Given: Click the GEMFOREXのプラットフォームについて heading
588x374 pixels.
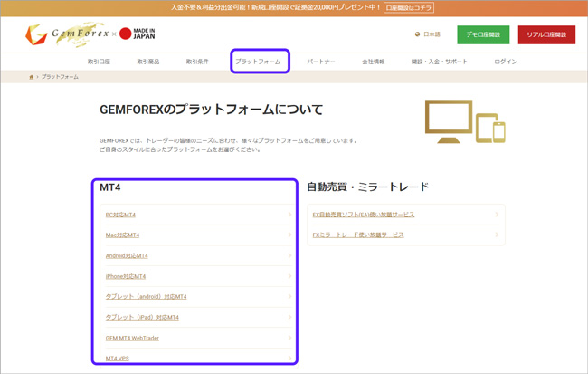Looking at the screenshot, I should click(x=211, y=110).
